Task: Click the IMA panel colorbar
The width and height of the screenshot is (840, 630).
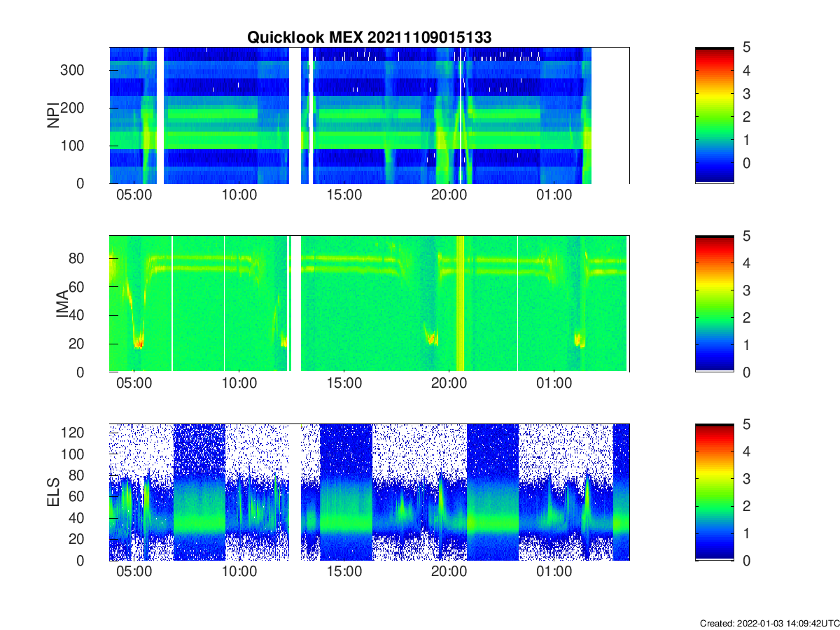Action: click(x=714, y=304)
